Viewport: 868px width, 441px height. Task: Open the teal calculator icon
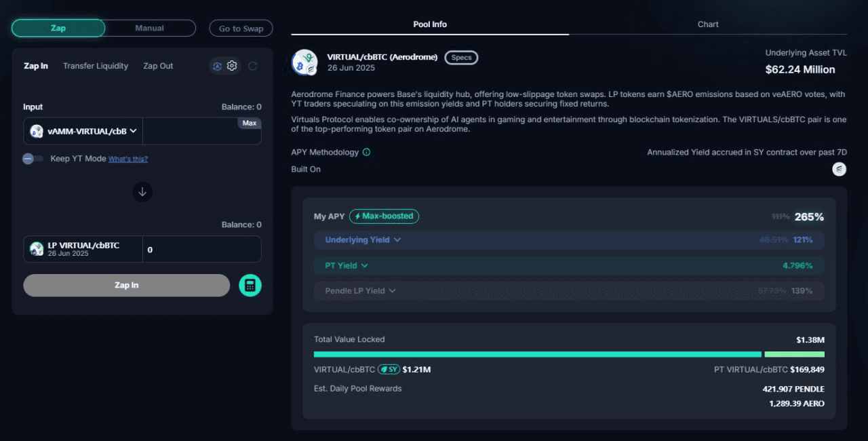[250, 286]
